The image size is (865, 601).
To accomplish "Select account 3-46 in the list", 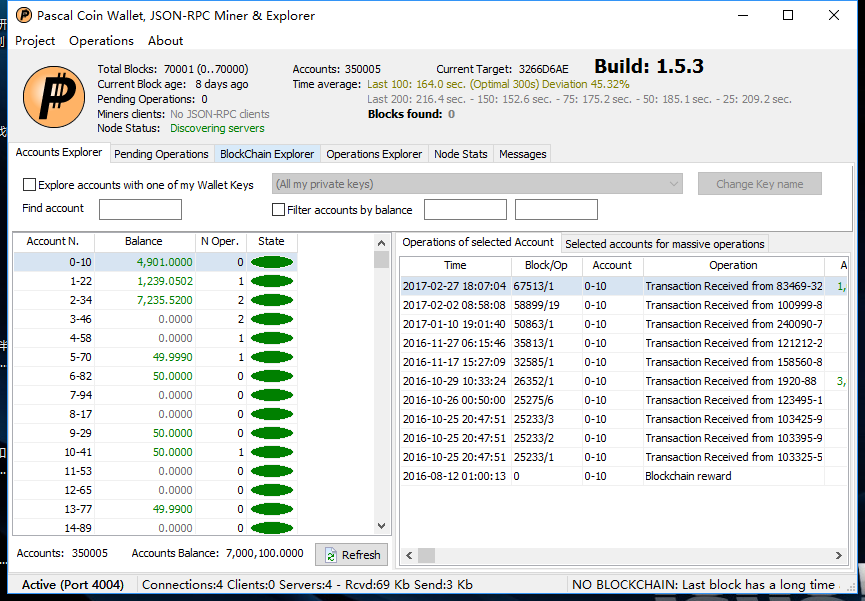I will click(x=156, y=319).
